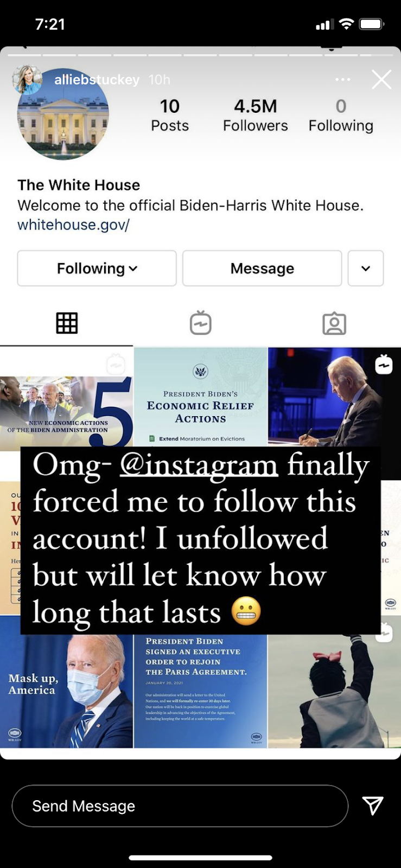Select the grid posts tab
Viewport: 401px width, 868px height.
point(67,323)
